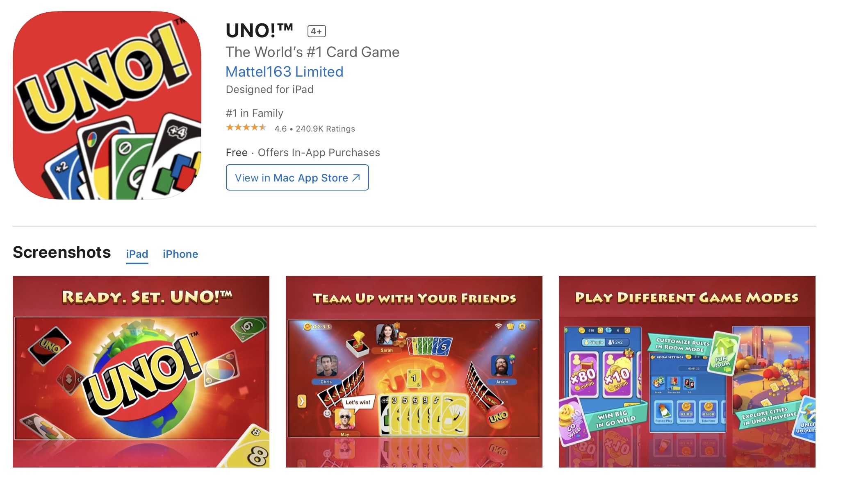Click Jason's avatar in the team screenshot
Image resolution: width=868 pixels, height=488 pixels.
coord(501,366)
